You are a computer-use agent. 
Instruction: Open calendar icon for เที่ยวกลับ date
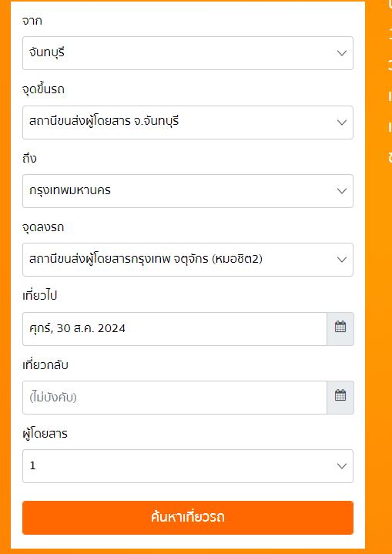340,397
